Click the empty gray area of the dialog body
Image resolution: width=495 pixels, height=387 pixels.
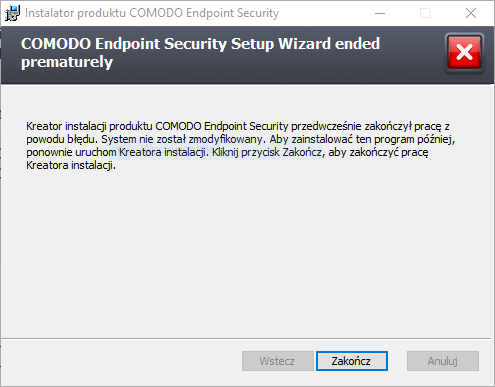(247, 253)
